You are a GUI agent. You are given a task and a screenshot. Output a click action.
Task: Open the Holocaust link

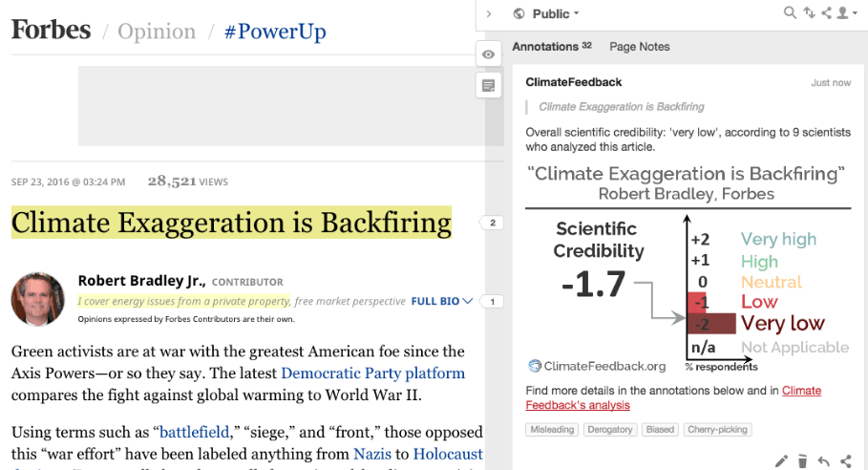449,454
